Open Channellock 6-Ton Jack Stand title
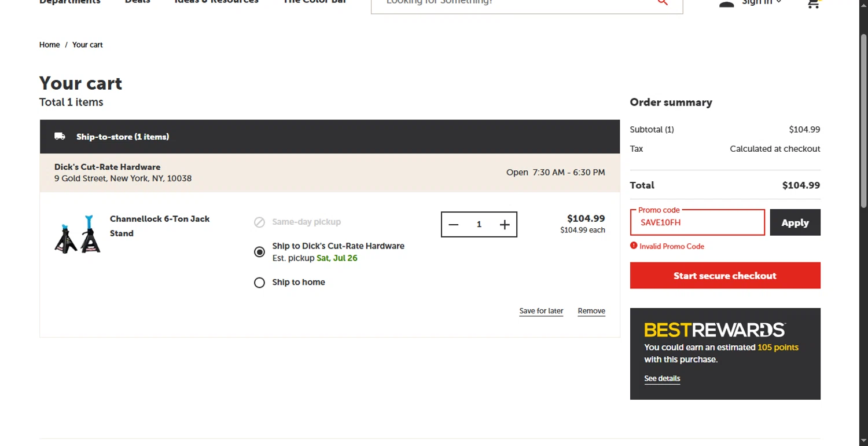This screenshot has width=868, height=446. point(160,226)
